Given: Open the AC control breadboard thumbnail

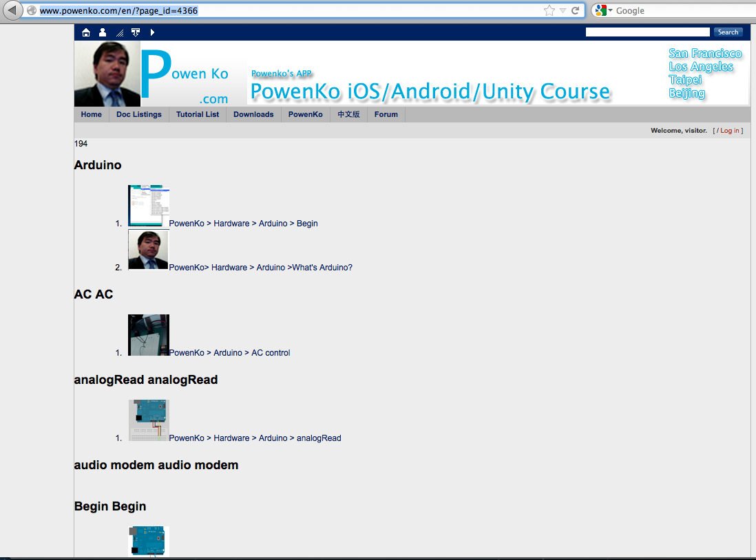Looking at the screenshot, I should point(149,335).
